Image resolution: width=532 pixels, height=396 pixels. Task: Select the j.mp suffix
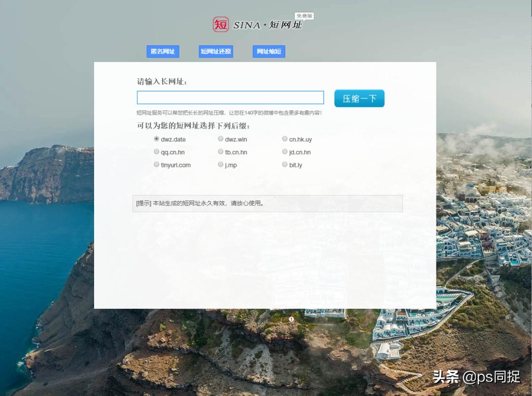[221, 164]
